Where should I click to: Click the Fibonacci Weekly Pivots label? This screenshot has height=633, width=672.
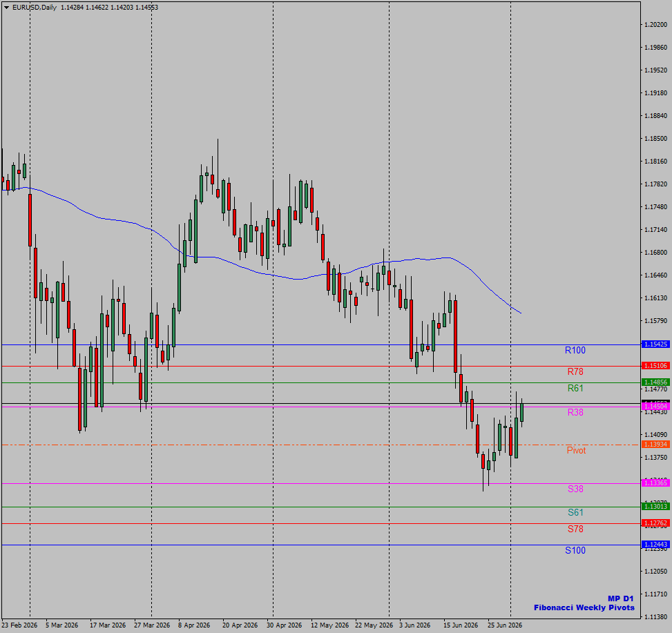(x=584, y=607)
